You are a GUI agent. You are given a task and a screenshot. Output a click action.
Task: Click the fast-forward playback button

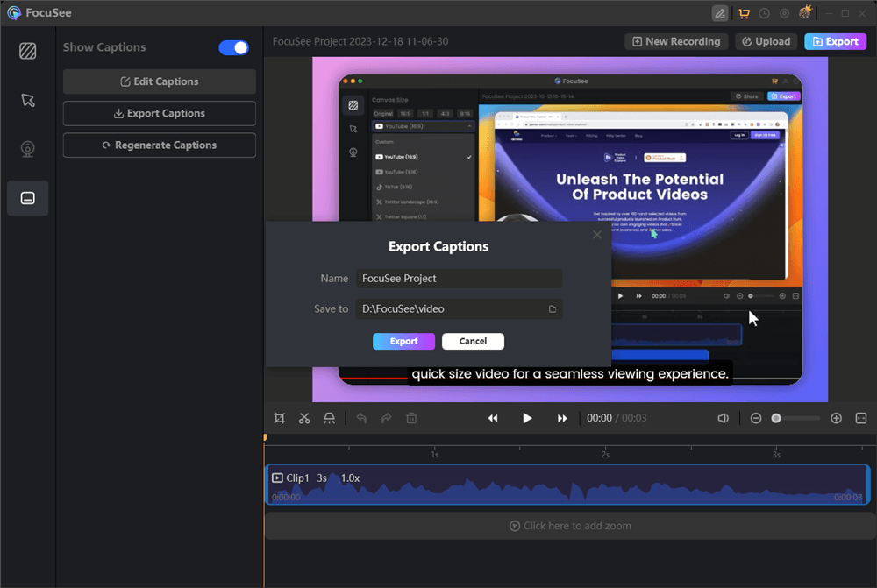562,419
